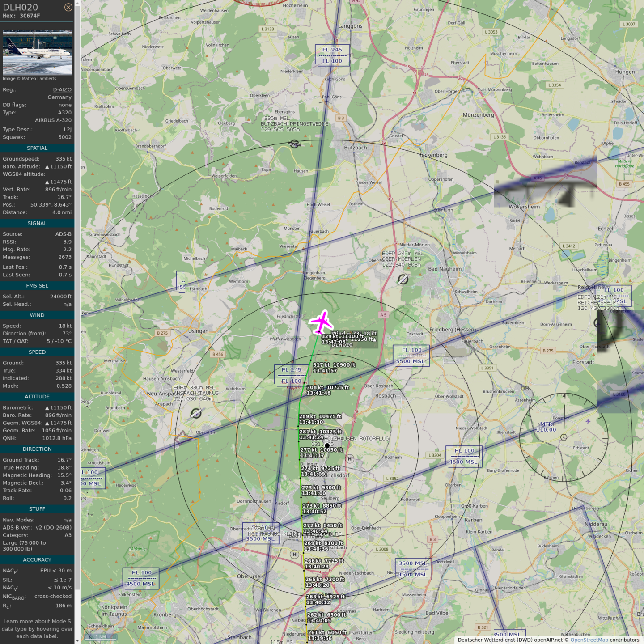Click the 3500 MSL 1500 MSL airspace label

(x=413, y=569)
